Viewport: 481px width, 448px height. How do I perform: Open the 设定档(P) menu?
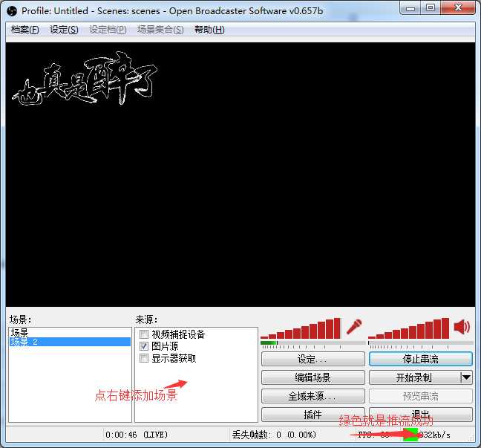point(108,30)
